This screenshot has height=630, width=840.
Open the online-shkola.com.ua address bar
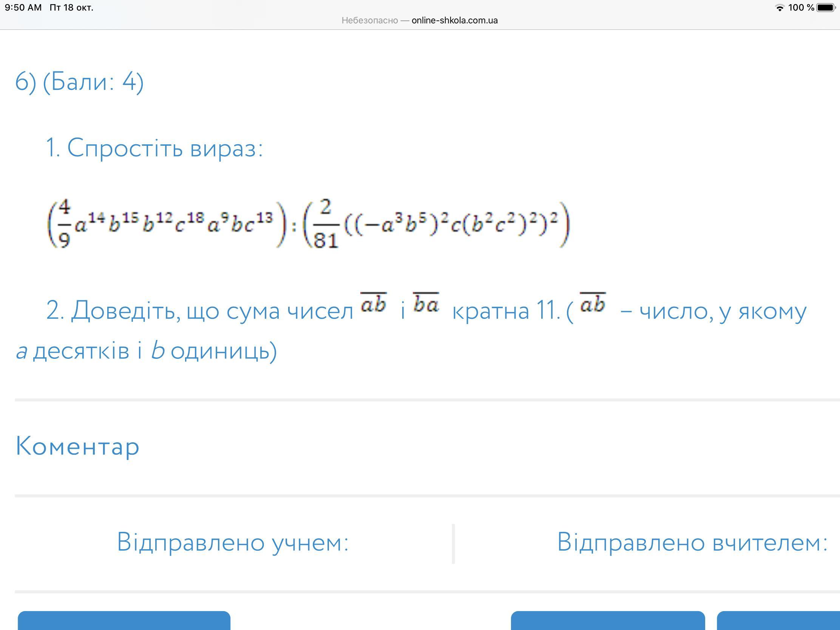[x=454, y=20]
